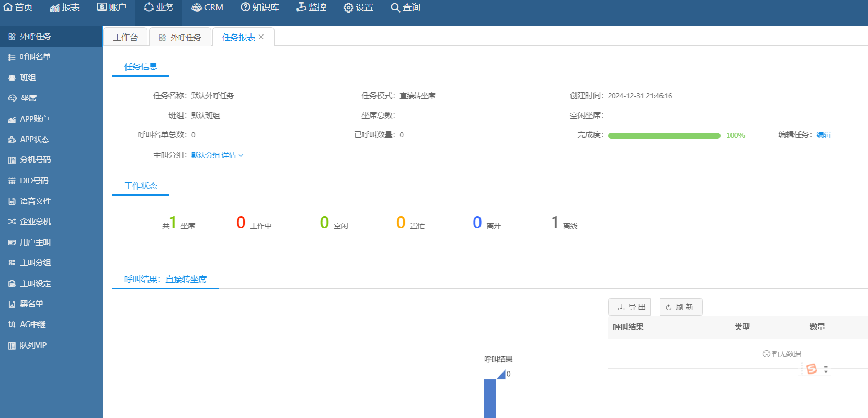This screenshot has width=868, height=418.
Task: Select the 任务信息 section tab
Action: (x=141, y=66)
